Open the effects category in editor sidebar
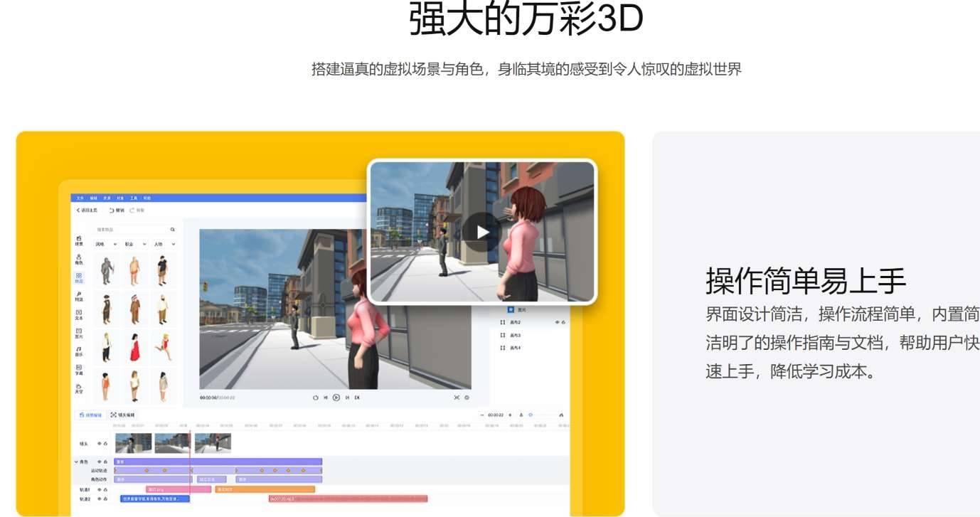The height and width of the screenshot is (517, 980). click(79, 296)
